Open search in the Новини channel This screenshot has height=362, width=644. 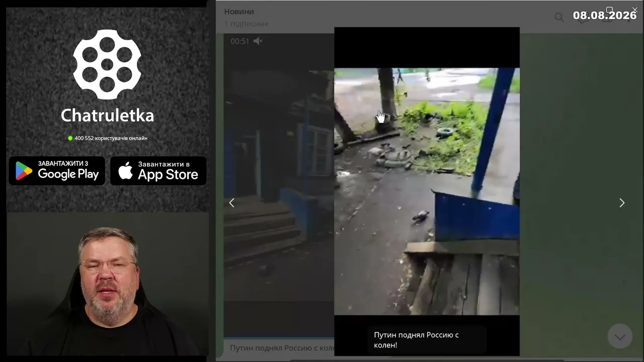[559, 18]
